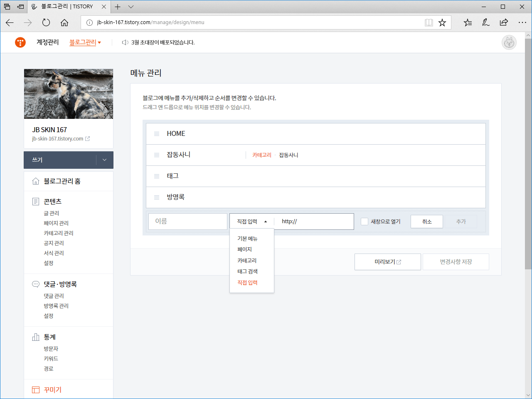Open 키워드 statistics in sidebar
This screenshot has width=532, height=399.
click(51, 359)
